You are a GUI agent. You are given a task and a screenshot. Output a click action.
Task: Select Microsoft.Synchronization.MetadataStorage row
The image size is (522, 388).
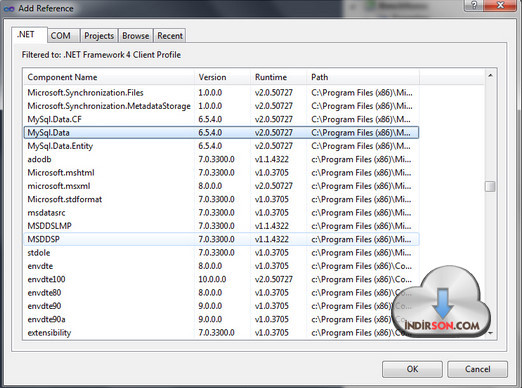click(221, 106)
